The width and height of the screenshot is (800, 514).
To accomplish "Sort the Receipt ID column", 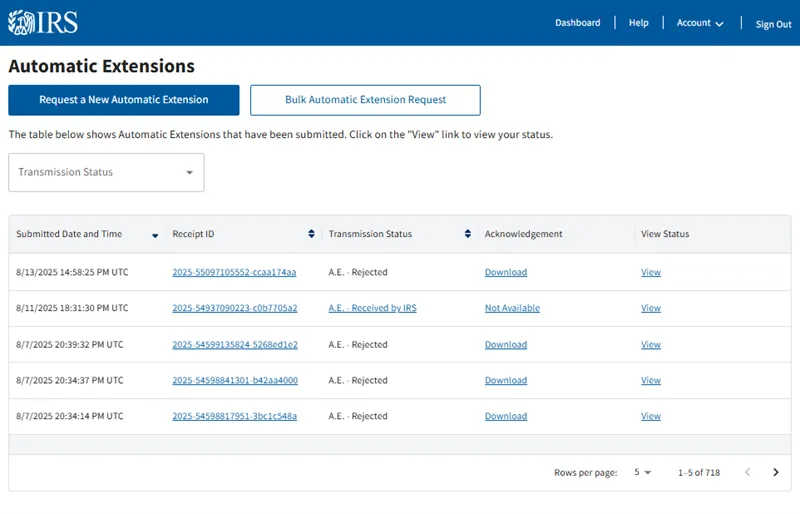I will (311, 234).
